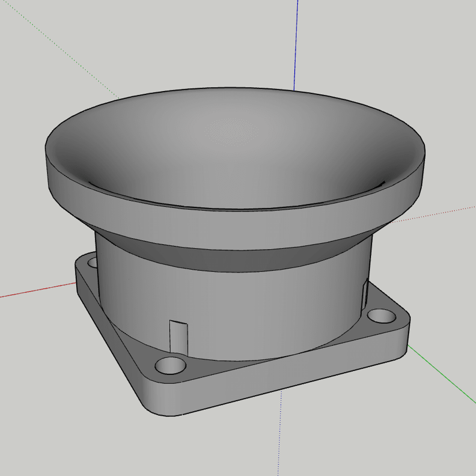Click the dotted blue axis below model
The width and height of the screenshot is (476, 476).
pyautogui.click(x=279, y=433)
